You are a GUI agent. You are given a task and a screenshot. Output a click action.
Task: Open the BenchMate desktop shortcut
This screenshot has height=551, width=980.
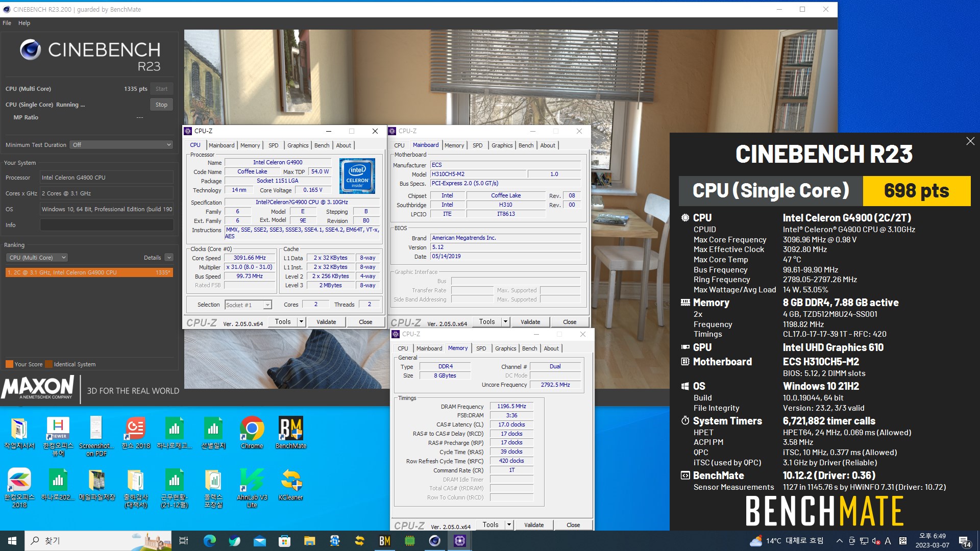[290, 433]
